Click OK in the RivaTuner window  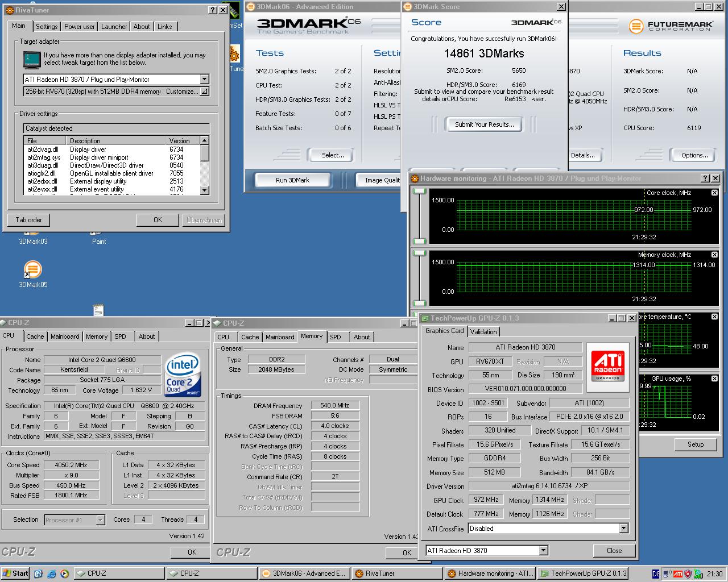pyautogui.click(x=158, y=220)
